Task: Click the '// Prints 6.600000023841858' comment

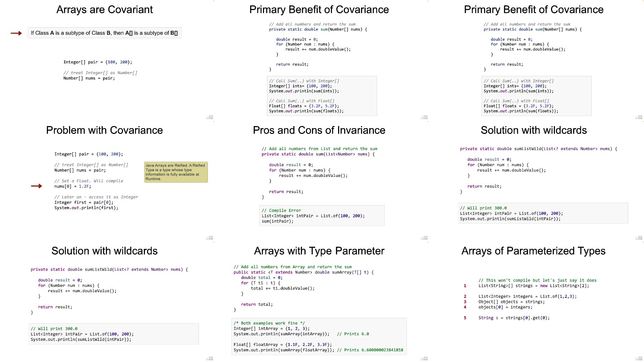Action: click(370, 350)
